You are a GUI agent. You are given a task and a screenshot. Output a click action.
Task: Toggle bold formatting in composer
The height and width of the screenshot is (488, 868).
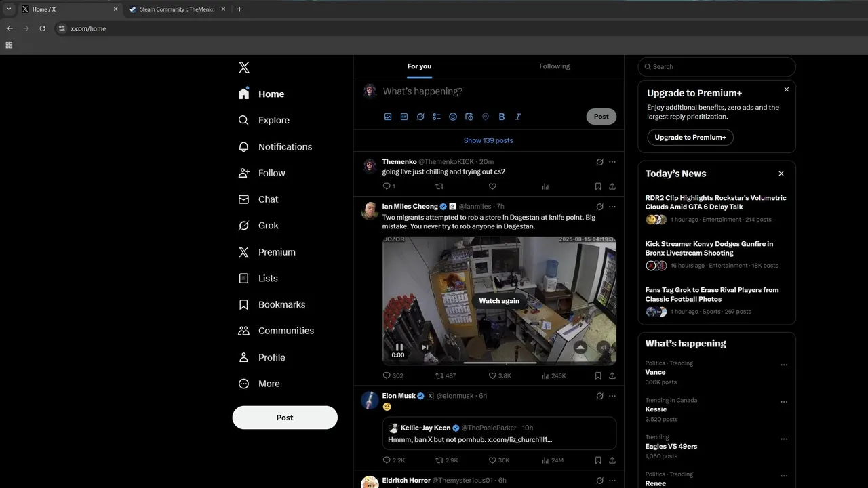(x=502, y=117)
